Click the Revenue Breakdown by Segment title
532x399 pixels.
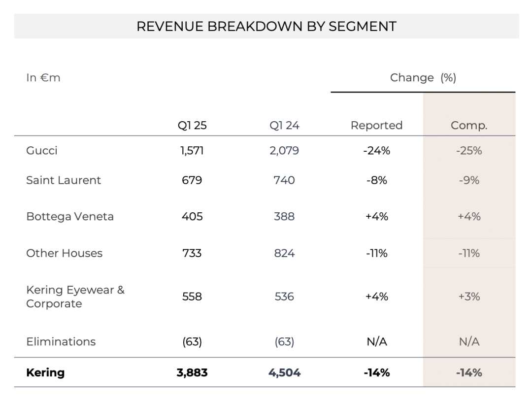coord(266,27)
